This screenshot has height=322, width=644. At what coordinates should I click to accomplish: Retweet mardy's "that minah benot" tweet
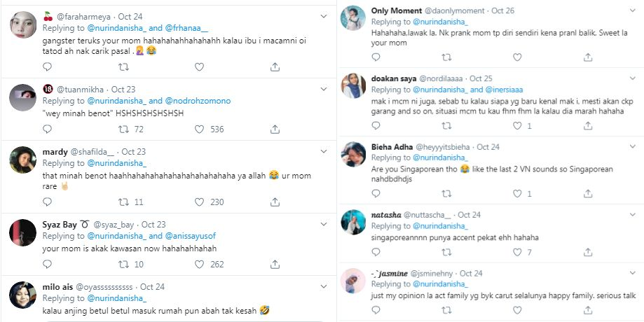(x=123, y=202)
